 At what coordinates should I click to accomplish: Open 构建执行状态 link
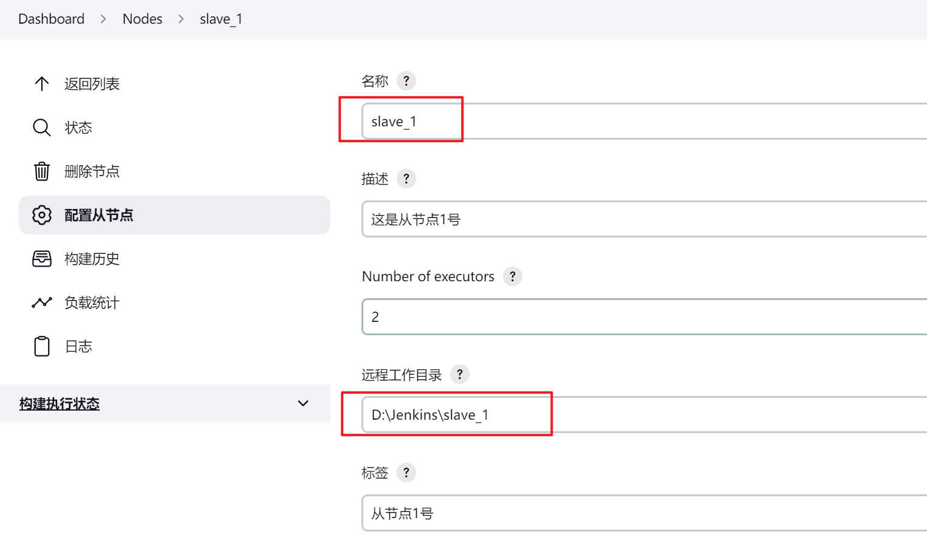click(x=60, y=404)
